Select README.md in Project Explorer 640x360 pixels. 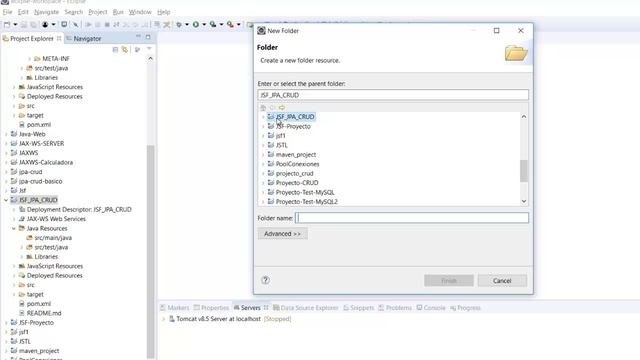pyautogui.click(x=44, y=313)
